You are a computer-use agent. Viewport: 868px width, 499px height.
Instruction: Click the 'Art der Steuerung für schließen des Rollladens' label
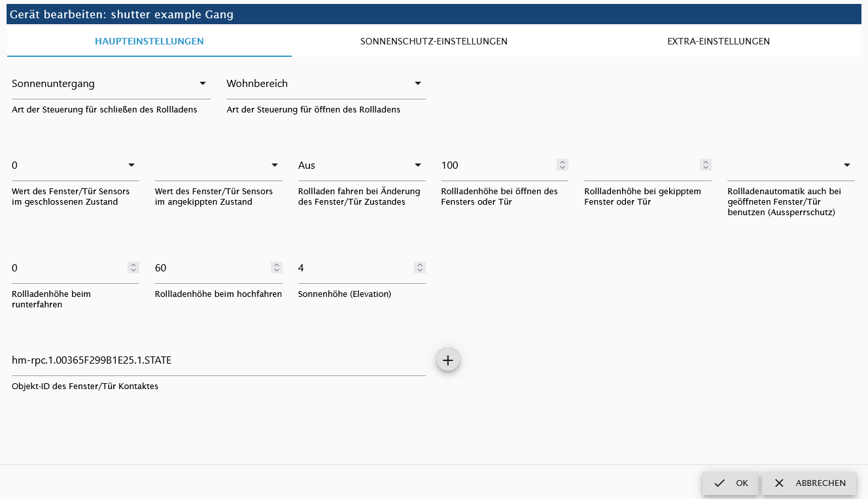(105, 110)
